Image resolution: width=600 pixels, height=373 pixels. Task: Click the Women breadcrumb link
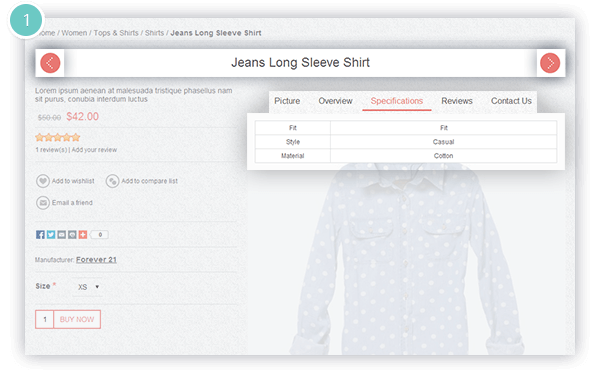coord(74,33)
